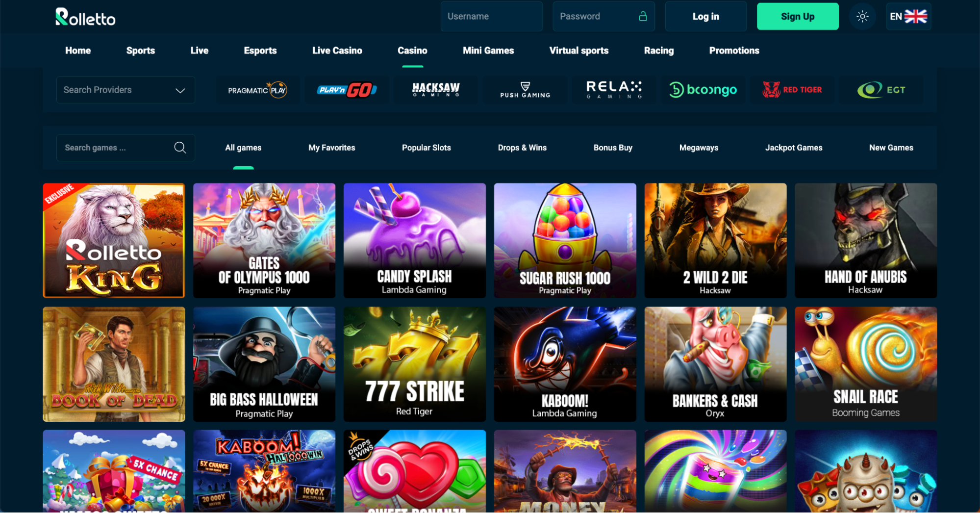This screenshot has width=980, height=513.
Task: Choose the Push Gaming provider logo
Action: [525, 90]
